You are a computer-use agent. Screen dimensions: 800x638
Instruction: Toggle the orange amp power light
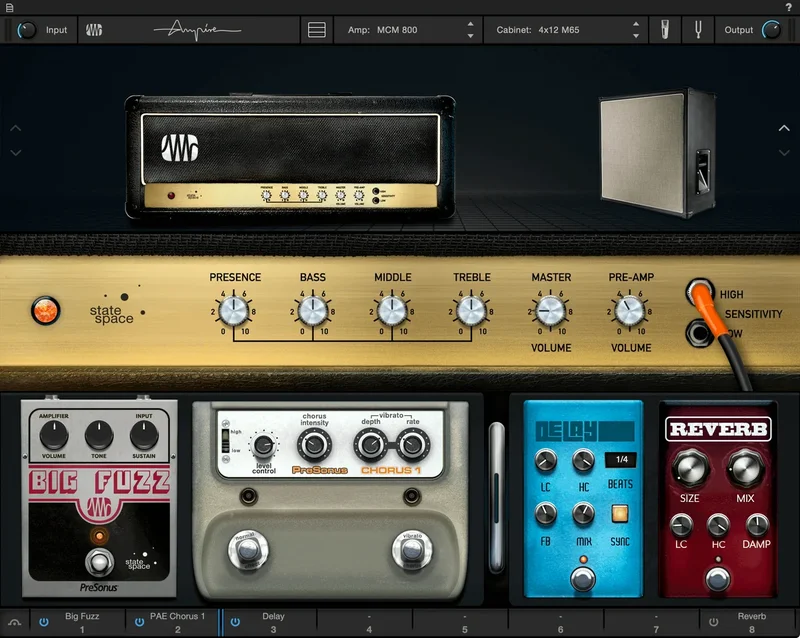pyautogui.click(x=45, y=310)
